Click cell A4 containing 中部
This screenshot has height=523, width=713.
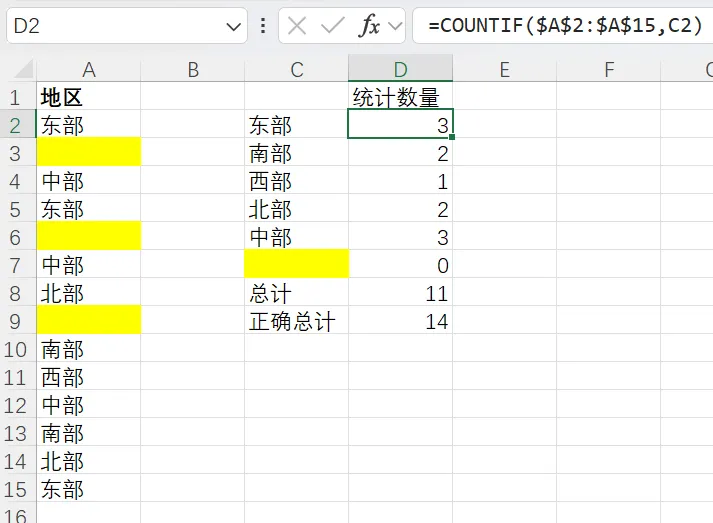(89, 181)
